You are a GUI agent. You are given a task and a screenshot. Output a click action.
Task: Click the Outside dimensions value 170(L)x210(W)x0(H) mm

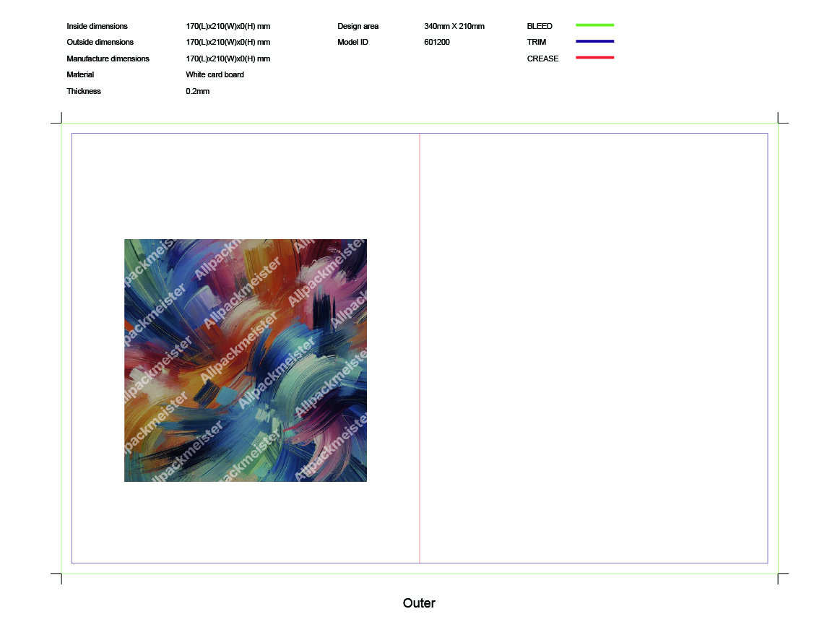pyautogui.click(x=228, y=43)
